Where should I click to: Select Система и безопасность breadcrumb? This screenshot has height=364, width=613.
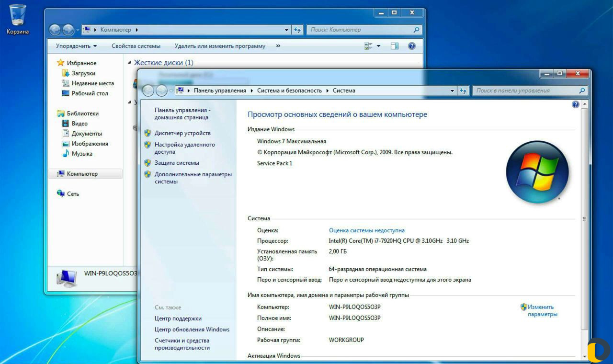coord(289,91)
